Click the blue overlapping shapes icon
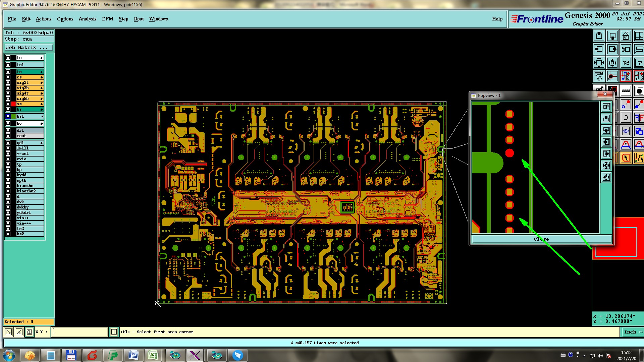 click(639, 131)
